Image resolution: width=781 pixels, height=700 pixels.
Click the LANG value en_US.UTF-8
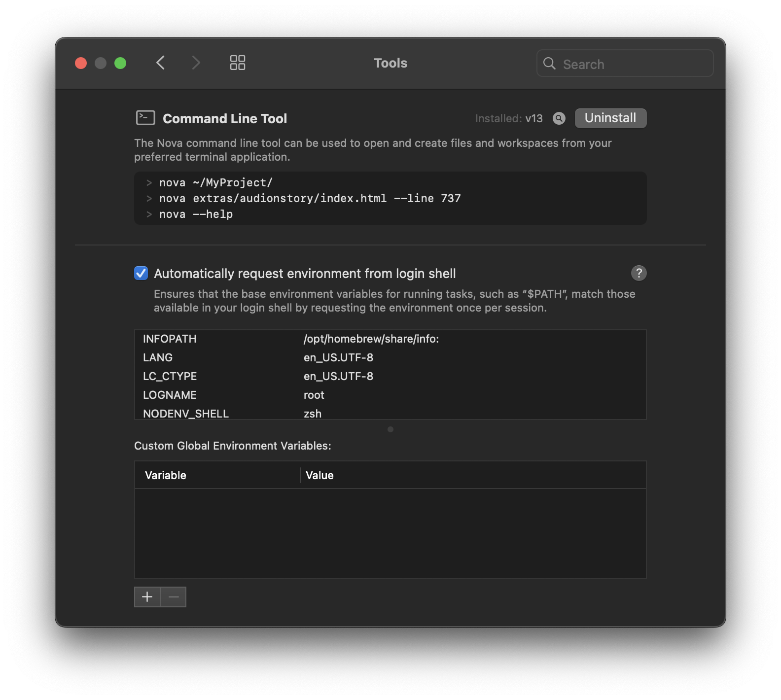tap(338, 358)
